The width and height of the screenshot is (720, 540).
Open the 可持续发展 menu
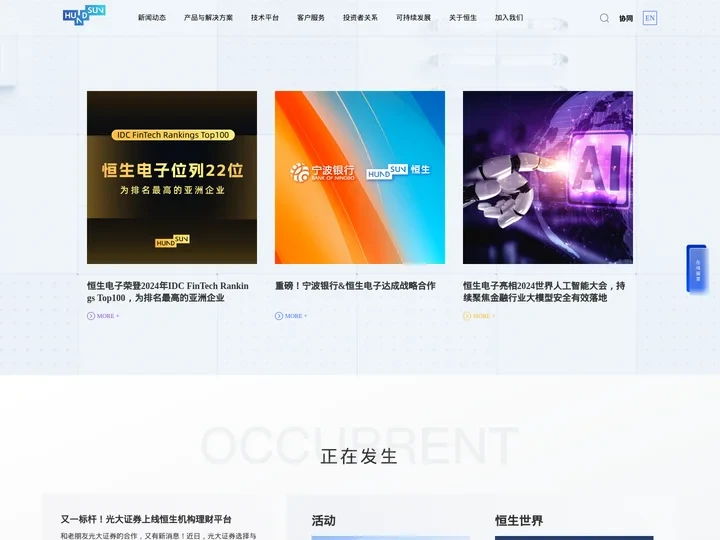click(414, 17)
